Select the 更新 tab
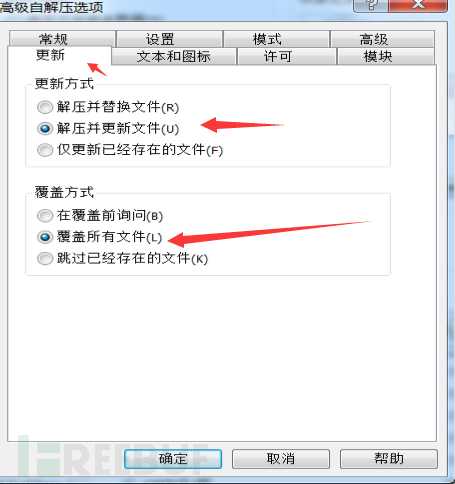The height and width of the screenshot is (484, 455). click(x=59, y=55)
